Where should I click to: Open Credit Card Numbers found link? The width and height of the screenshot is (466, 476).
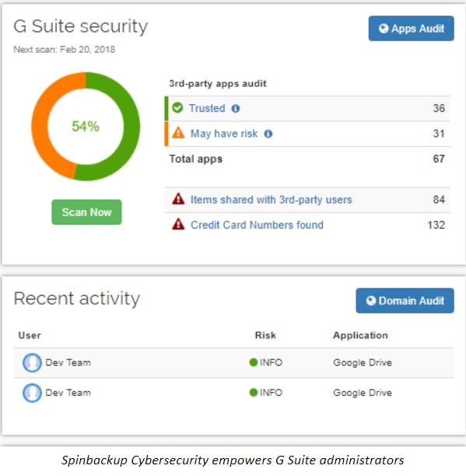257,225
